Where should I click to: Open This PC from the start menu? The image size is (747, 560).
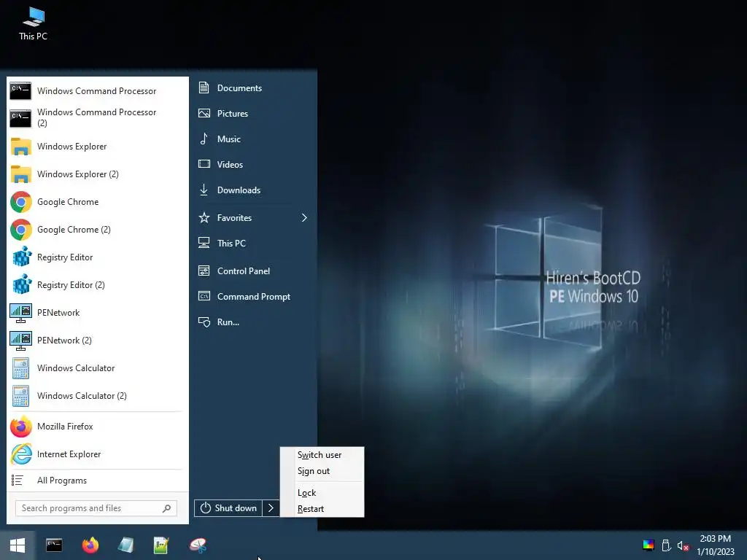pyautogui.click(x=253, y=243)
